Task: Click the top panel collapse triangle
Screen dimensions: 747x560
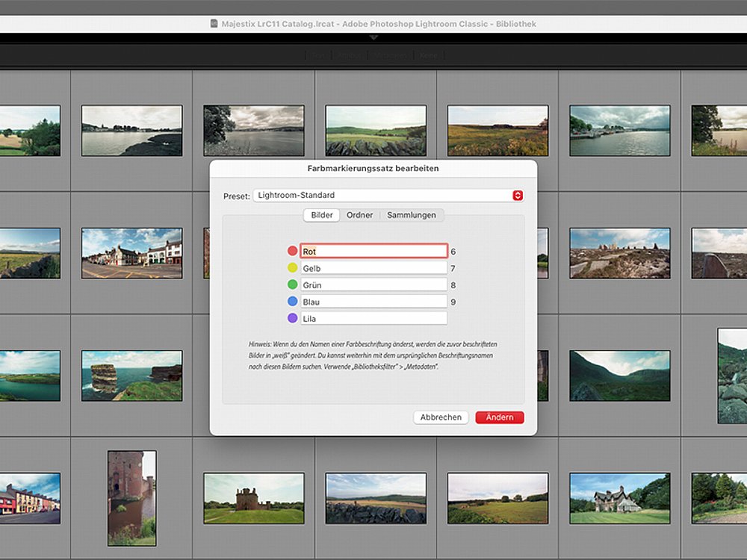Action: coord(373,37)
